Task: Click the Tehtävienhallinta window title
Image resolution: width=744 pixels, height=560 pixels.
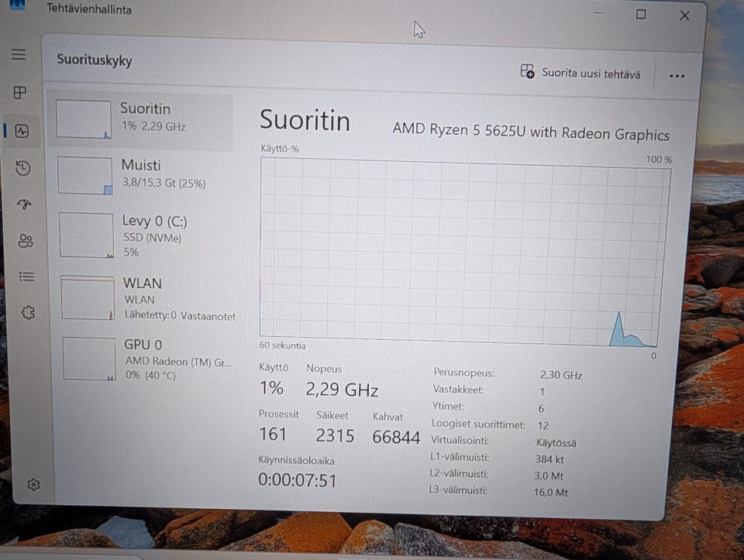Action: coord(89,9)
